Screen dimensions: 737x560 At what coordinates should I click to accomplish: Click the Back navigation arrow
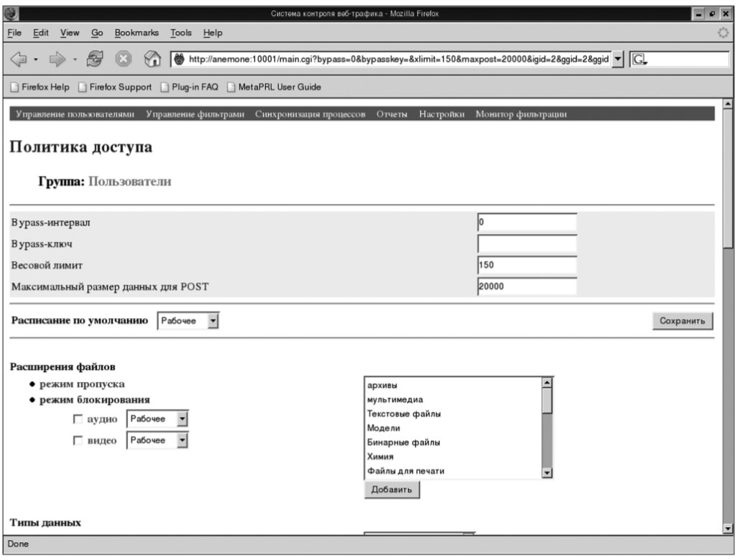(19, 59)
